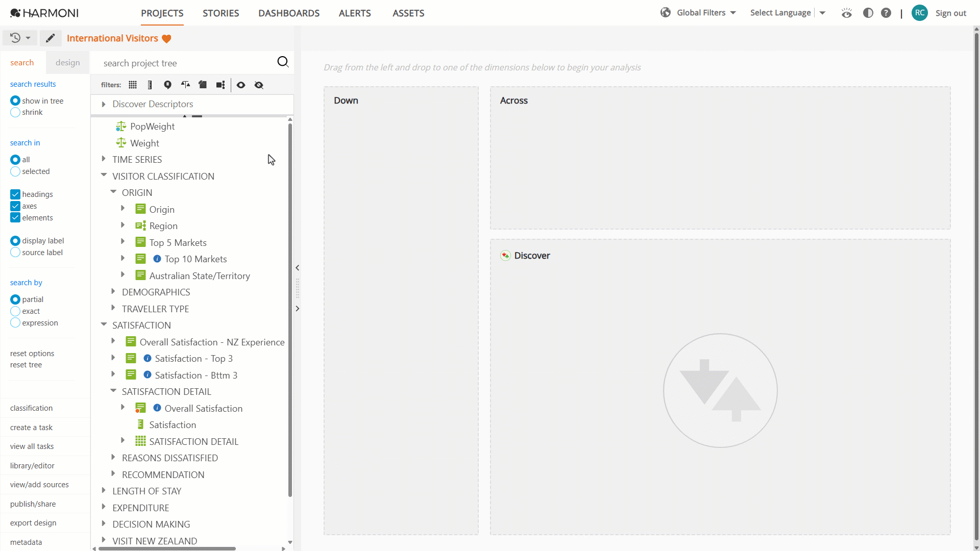Click the Discover panel icon
Screen dimensions: 980x551
click(505, 256)
